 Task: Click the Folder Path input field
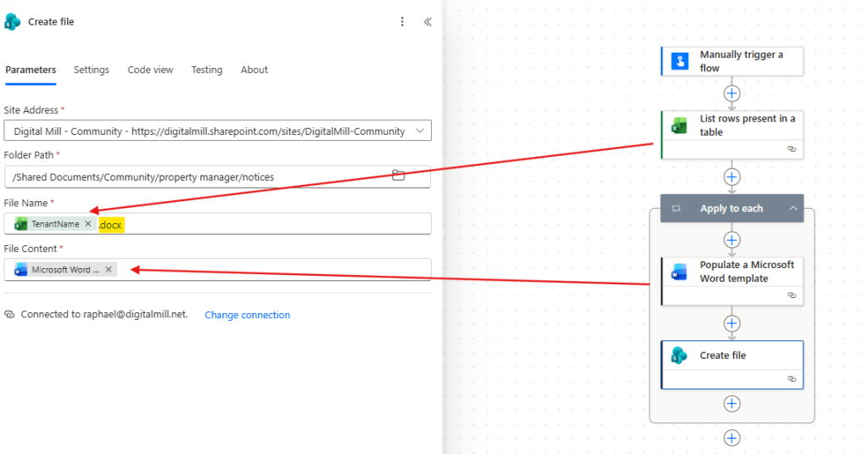pos(217,177)
